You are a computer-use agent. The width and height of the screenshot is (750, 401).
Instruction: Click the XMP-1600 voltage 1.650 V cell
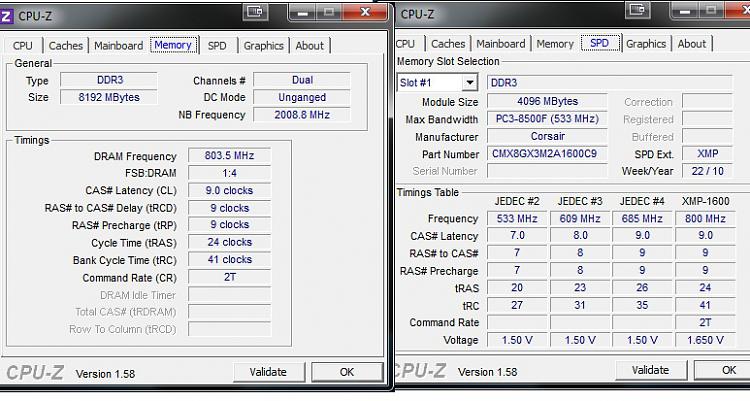pyautogui.click(x=706, y=340)
